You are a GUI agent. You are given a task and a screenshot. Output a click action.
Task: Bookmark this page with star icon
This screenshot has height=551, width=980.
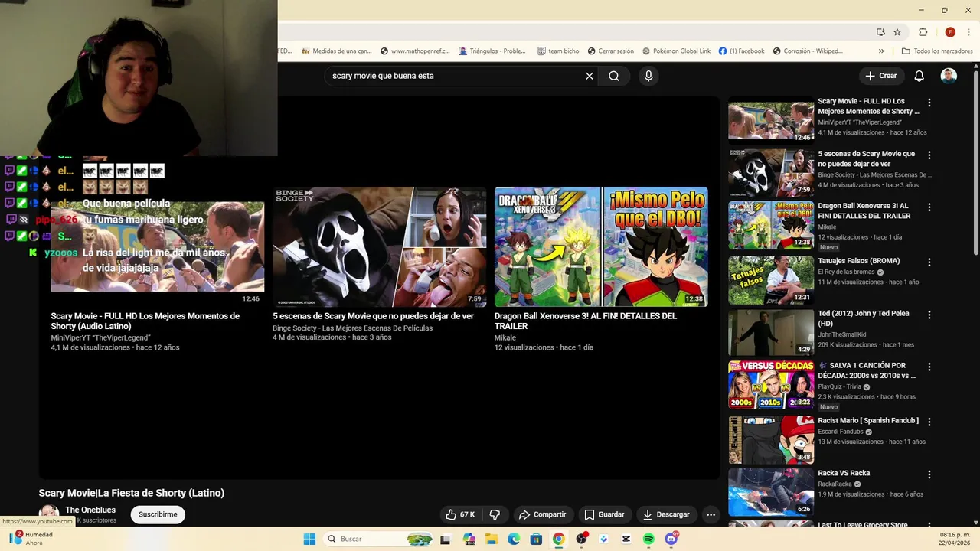click(x=897, y=32)
